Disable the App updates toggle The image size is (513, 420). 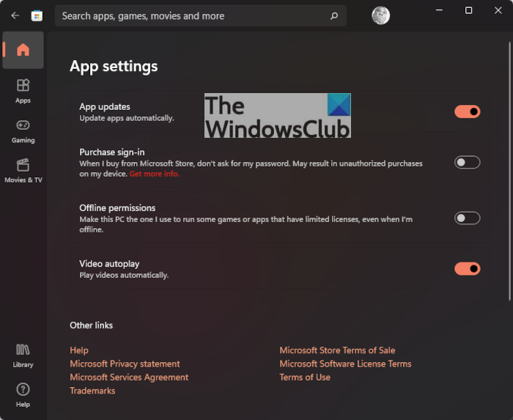pyautogui.click(x=467, y=111)
